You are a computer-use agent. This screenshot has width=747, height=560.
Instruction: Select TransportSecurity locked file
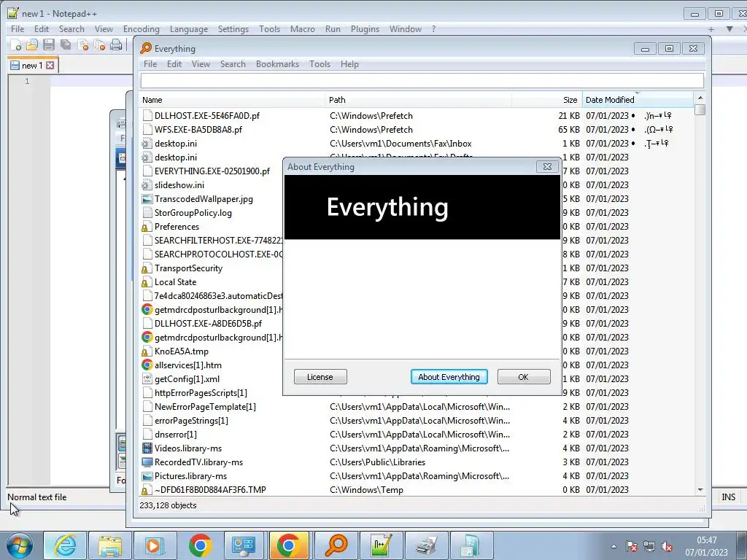pyautogui.click(x=188, y=268)
